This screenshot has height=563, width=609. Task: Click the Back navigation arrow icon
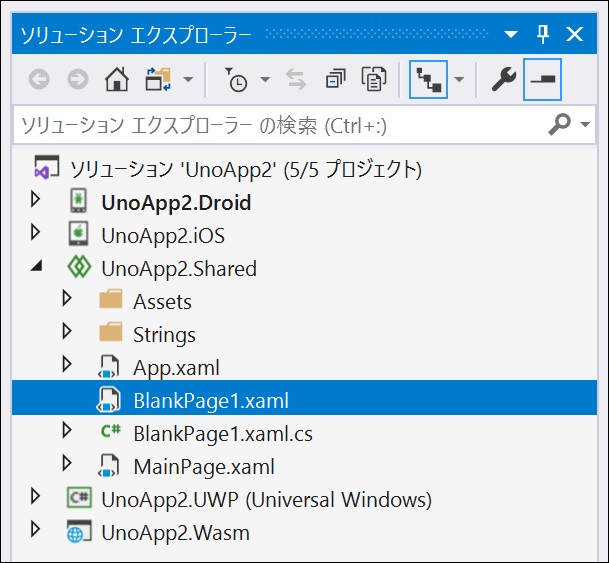coord(39,80)
